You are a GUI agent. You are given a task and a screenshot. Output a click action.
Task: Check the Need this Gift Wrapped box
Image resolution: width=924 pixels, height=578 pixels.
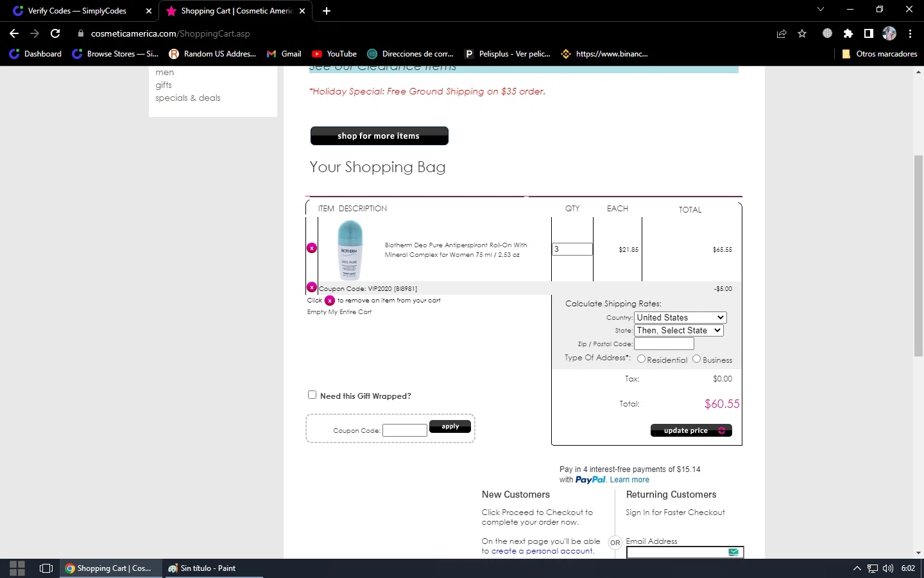[312, 395]
